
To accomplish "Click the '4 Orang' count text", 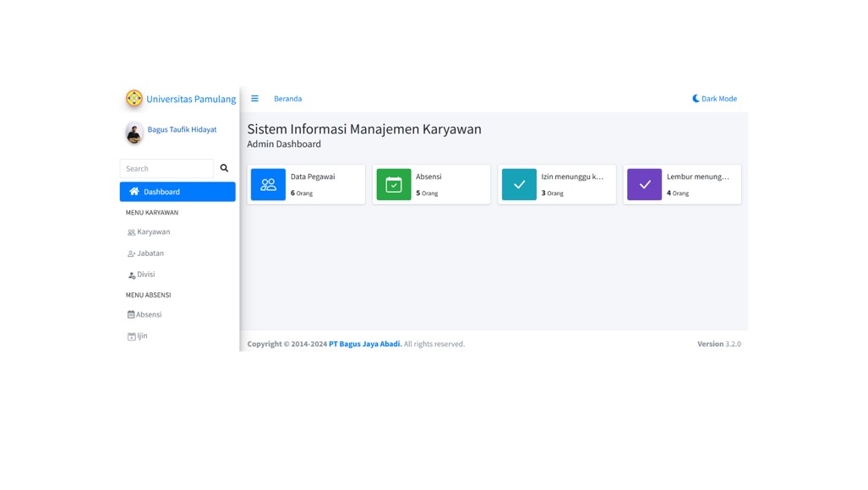I will pos(678,193).
